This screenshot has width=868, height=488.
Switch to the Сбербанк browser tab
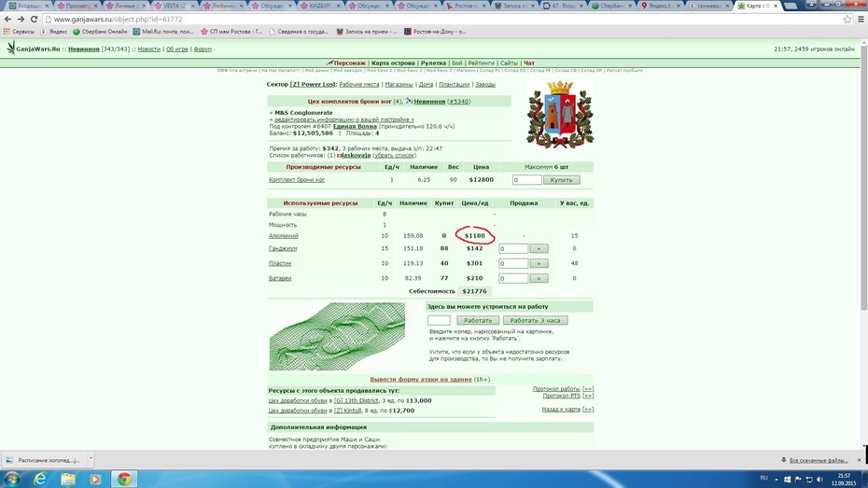[x=612, y=6]
